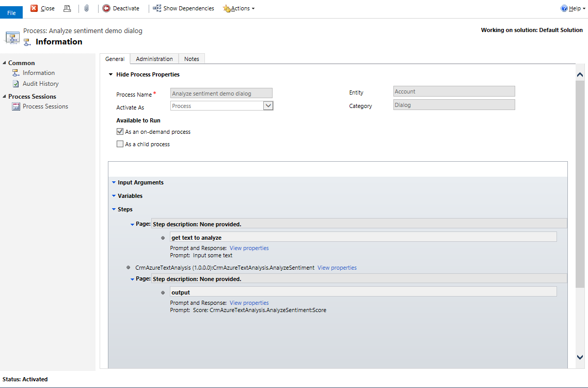This screenshot has width=588, height=388.
Task: Click Prompt: Input some text line
Action: coord(201,256)
